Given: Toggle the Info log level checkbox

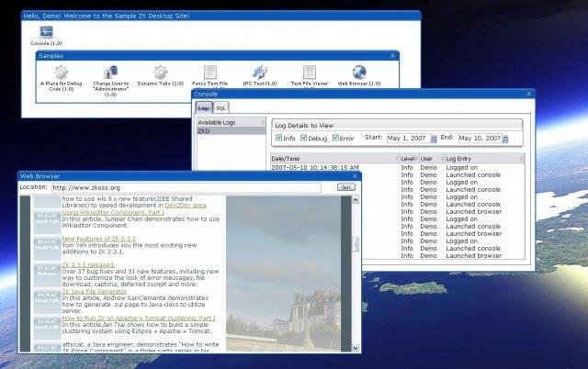Looking at the screenshot, I should [278, 138].
